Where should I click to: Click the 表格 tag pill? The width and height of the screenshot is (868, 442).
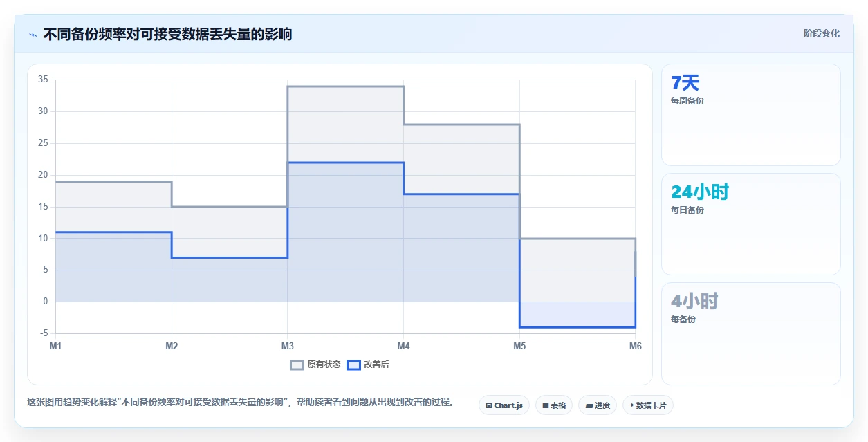(x=554, y=405)
